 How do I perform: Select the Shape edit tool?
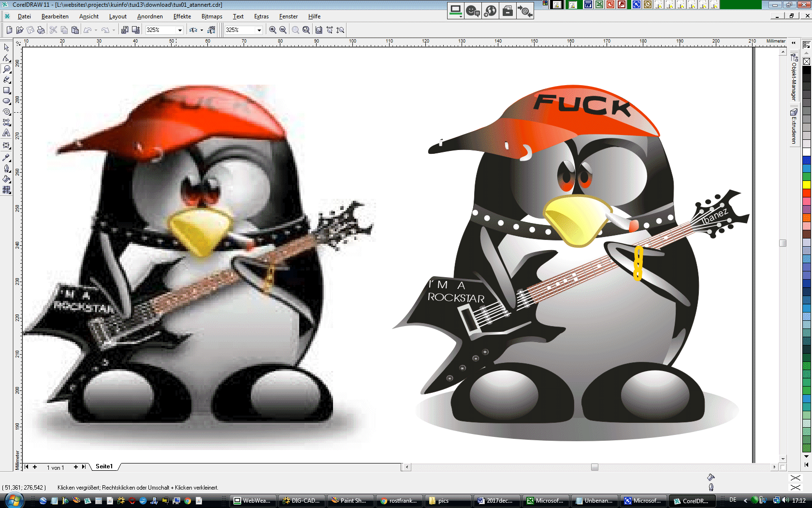6,58
